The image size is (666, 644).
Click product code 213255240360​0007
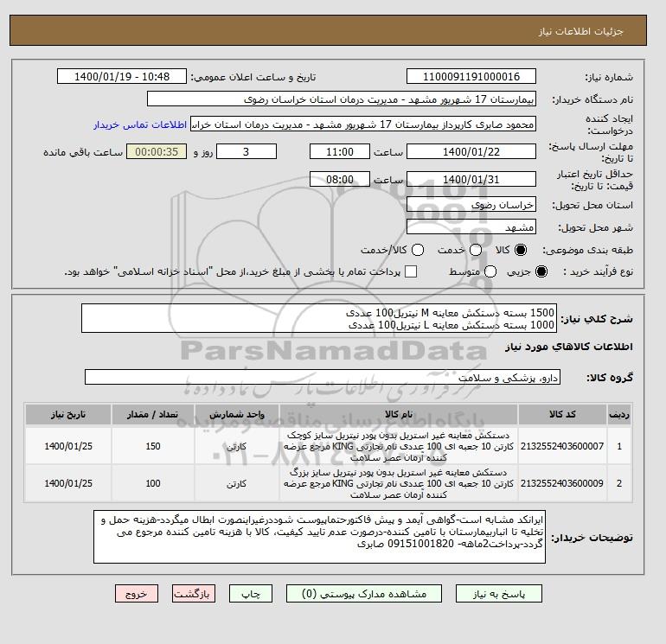pyautogui.click(x=562, y=446)
